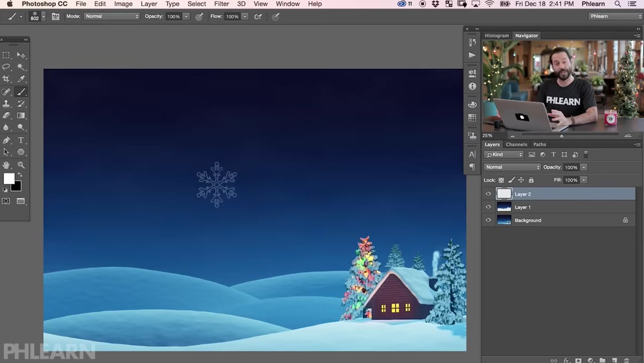Open layer Fill dropdown arrow

584,180
